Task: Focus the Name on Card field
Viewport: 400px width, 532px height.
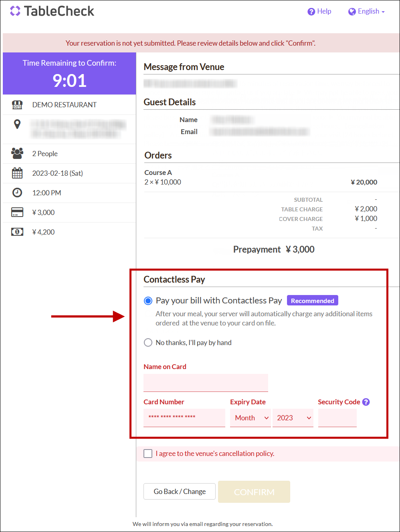Action: click(206, 383)
